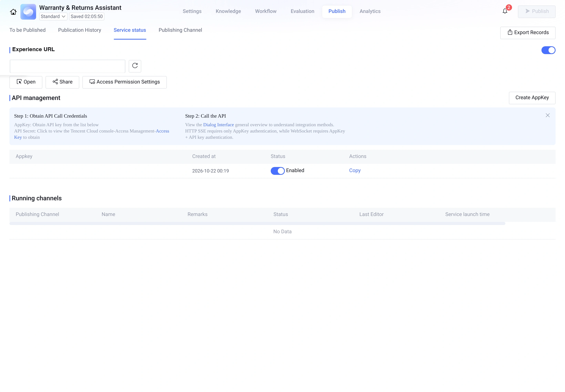Toggle the Experience URL switch
Viewport: 565px width, 392px height.
(x=548, y=50)
